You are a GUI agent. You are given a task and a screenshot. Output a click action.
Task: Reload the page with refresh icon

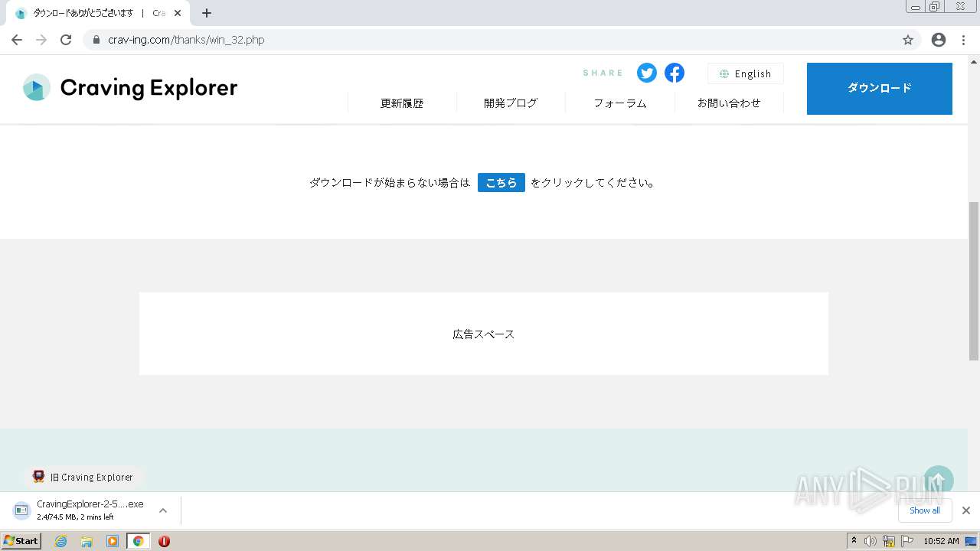coord(66,40)
